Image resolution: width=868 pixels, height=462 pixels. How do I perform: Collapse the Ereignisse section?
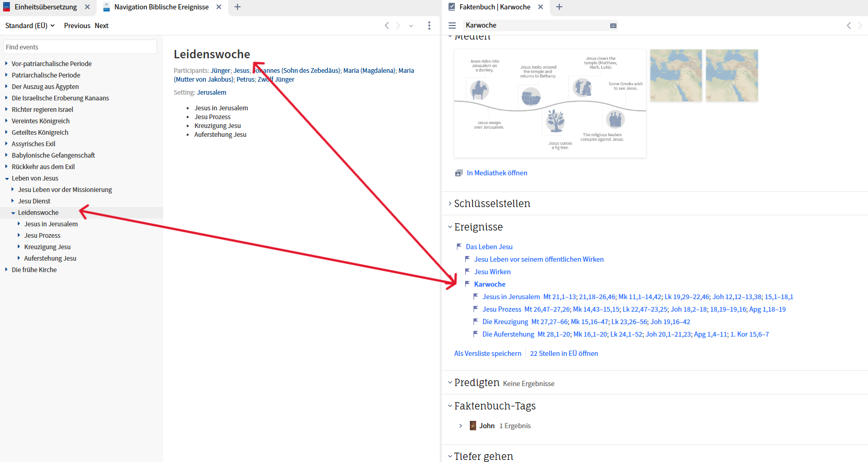coord(450,227)
